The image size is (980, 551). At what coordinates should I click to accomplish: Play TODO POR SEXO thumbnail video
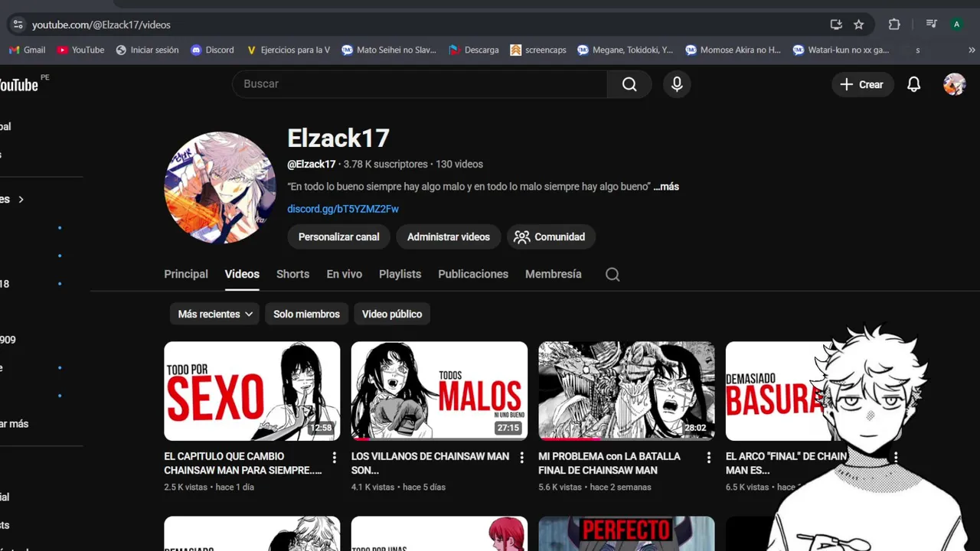pos(252,391)
